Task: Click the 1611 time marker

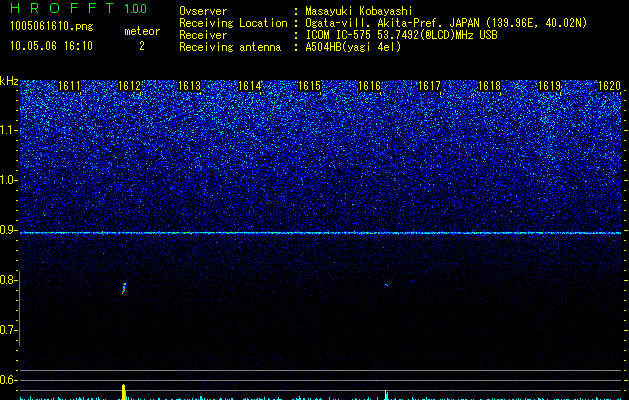Action: click(x=69, y=86)
